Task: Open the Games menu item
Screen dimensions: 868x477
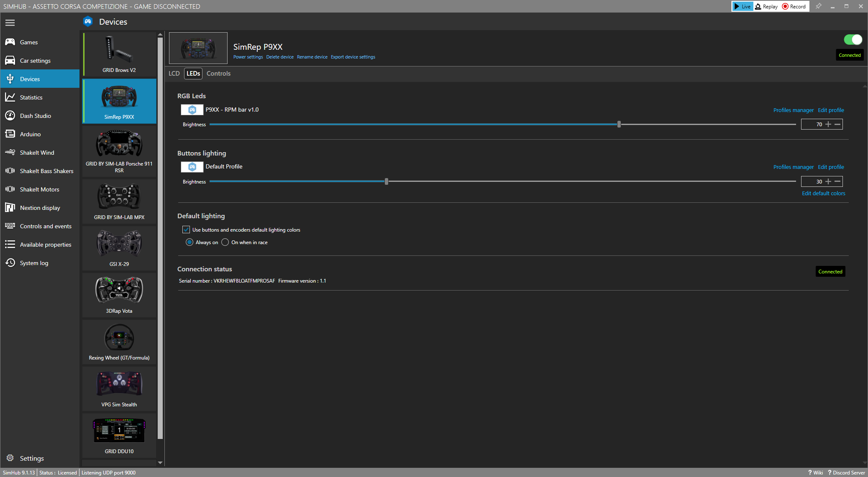Action: pyautogui.click(x=40, y=42)
